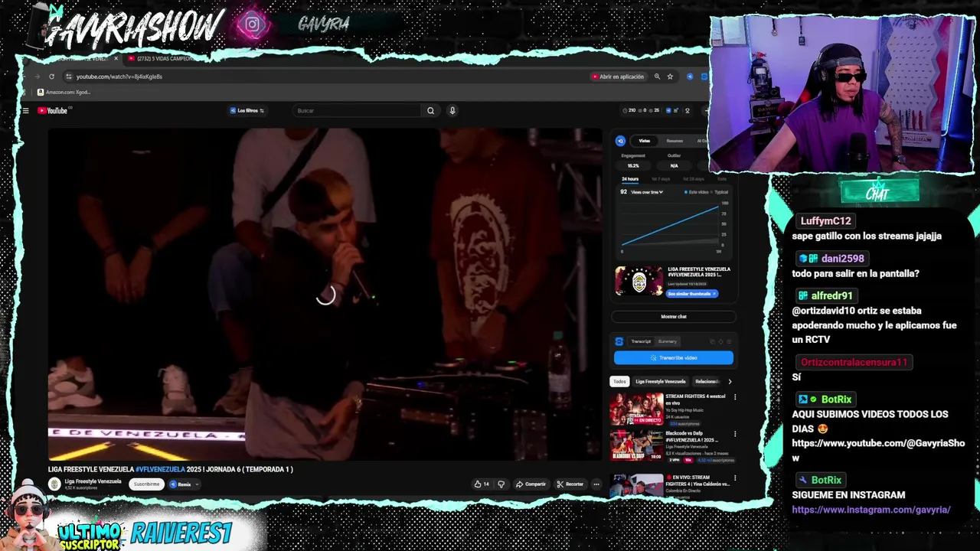980x551 pixels.
Task: Switch to the Summary tab
Action: pyautogui.click(x=668, y=341)
